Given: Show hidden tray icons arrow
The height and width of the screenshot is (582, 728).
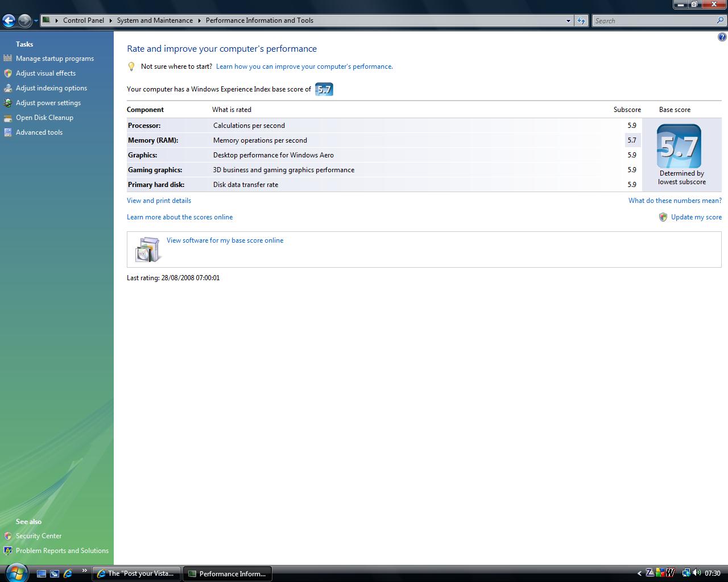Looking at the screenshot, I should [639, 573].
